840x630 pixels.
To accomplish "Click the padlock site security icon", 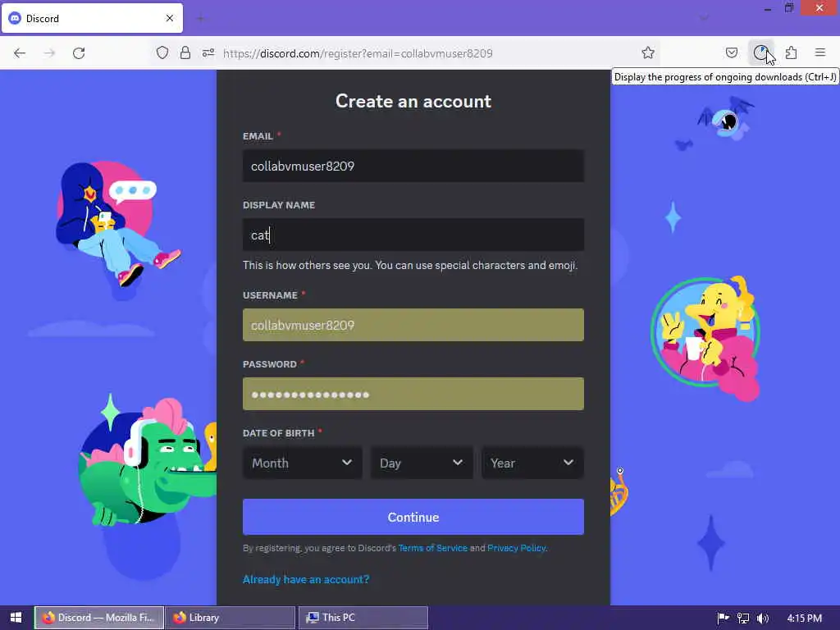I will [185, 53].
